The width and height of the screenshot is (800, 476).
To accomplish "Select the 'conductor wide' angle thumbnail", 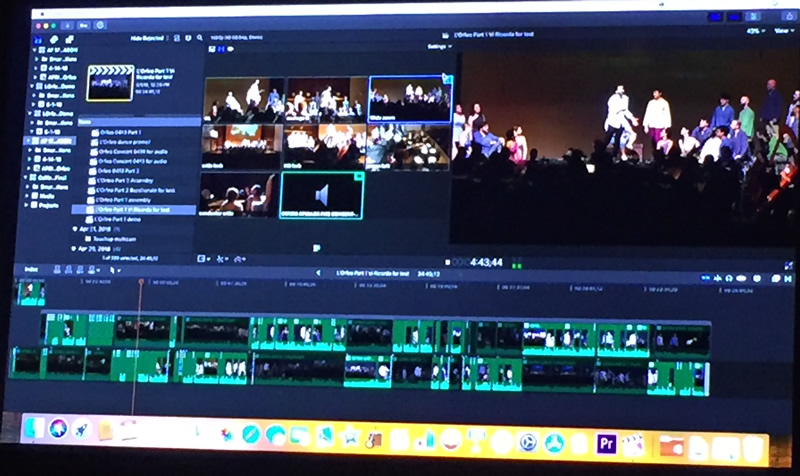I will coord(238,194).
